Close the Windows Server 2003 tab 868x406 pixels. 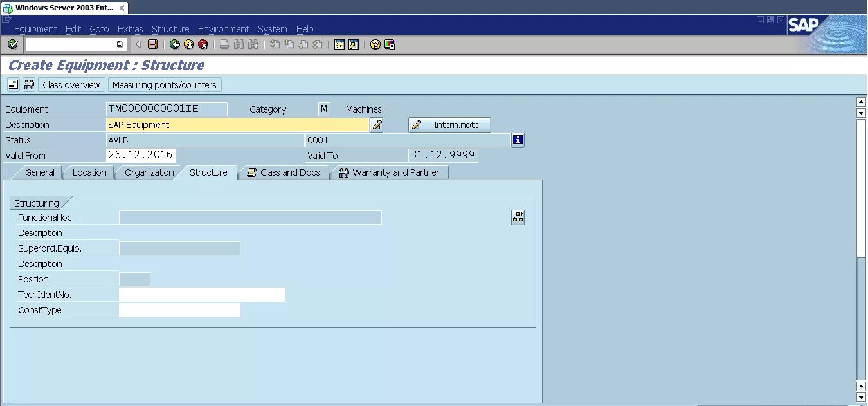pos(122,8)
